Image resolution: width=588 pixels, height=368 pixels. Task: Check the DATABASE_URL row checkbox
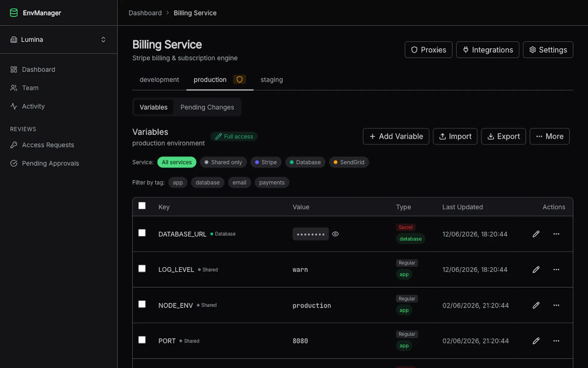[x=142, y=233]
